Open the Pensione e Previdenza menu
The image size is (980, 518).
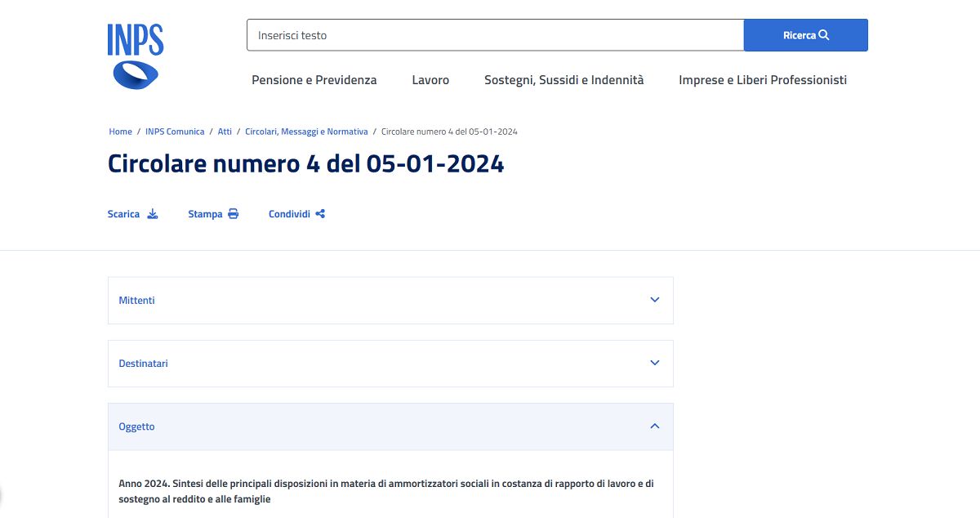pyautogui.click(x=314, y=80)
